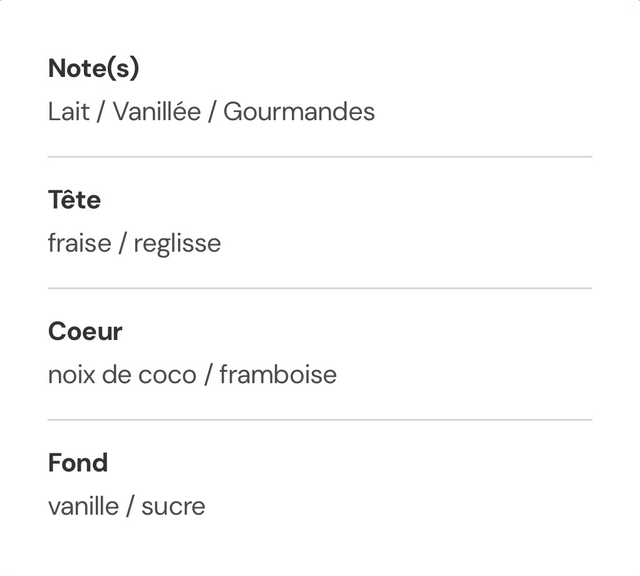
Task: Click the divider line below Coeur section
Action: tap(320, 420)
